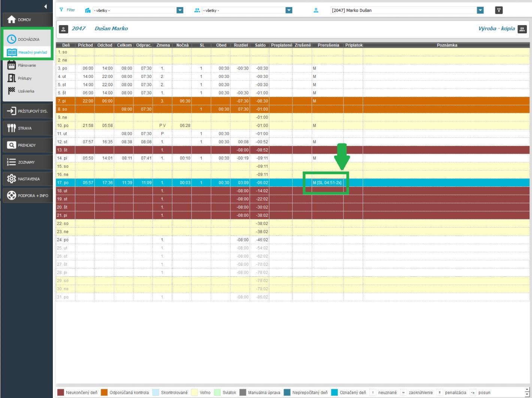Open Uzávierka flag icon item

12,91
